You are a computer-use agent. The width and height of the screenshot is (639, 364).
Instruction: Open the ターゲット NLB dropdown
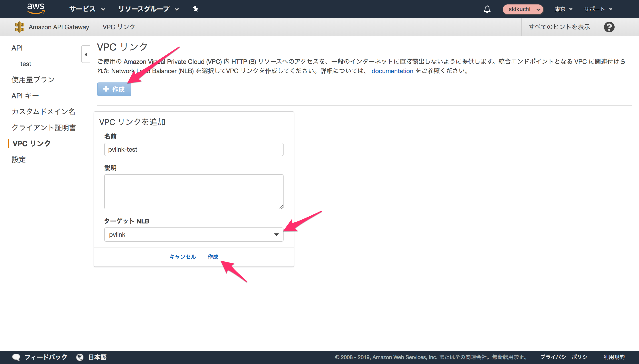(276, 235)
